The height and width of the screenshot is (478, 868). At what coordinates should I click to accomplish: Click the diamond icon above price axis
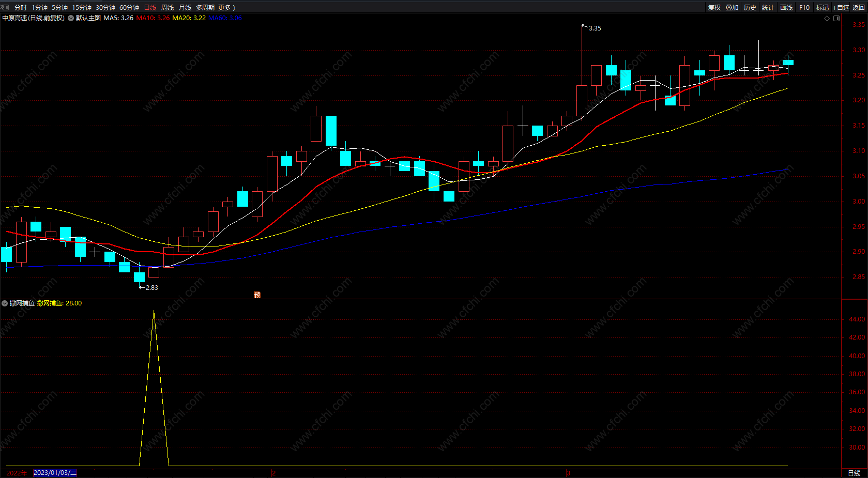coord(827,18)
